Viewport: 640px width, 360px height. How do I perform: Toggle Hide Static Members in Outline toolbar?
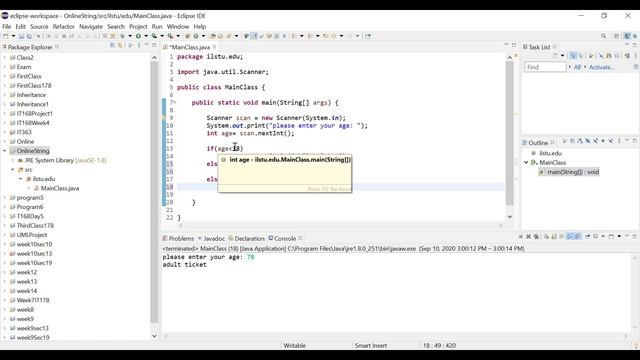point(595,141)
